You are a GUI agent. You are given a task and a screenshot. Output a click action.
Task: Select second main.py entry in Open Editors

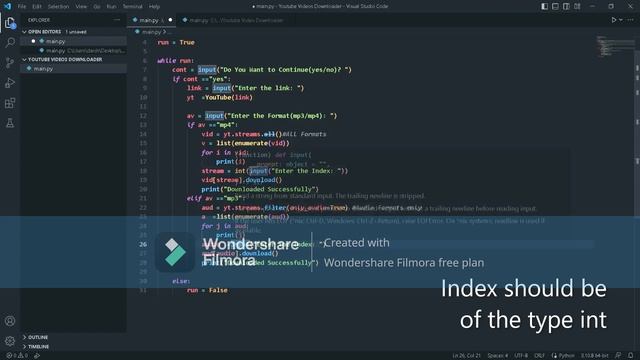click(x=73, y=51)
